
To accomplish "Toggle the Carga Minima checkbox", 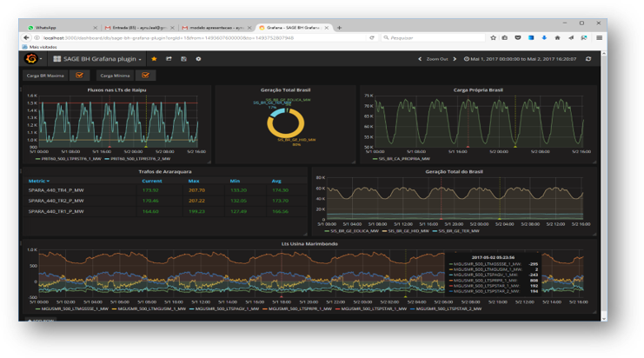I will pos(146,76).
